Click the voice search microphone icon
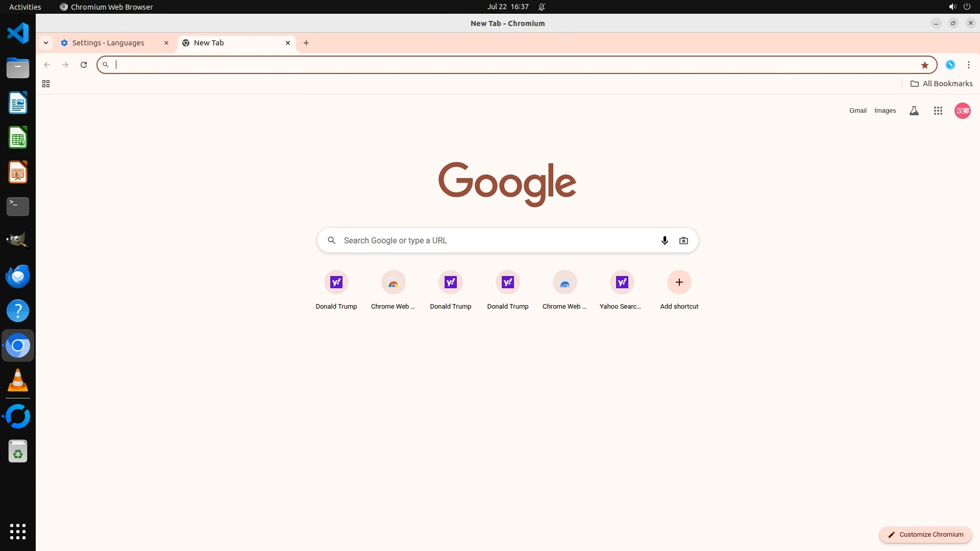 tap(665, 240)
